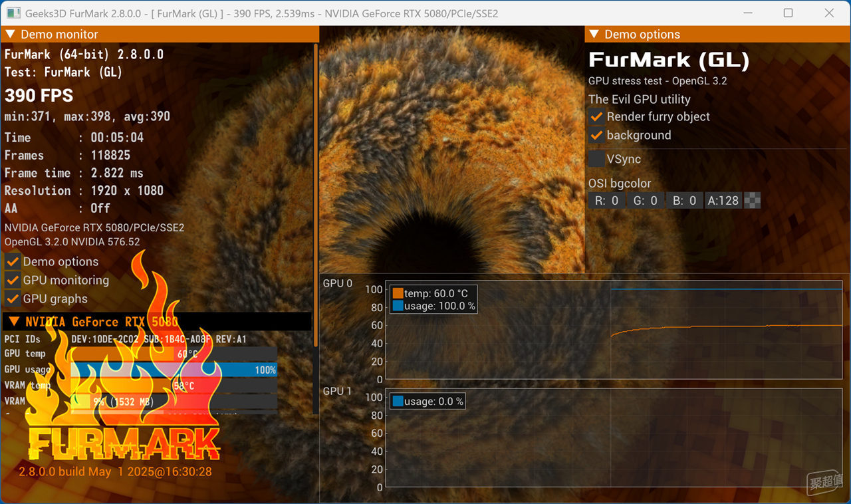Click the blue GPU usage 100% bar
The height and width of the screenshot is (504, 851).
[199, 370]
